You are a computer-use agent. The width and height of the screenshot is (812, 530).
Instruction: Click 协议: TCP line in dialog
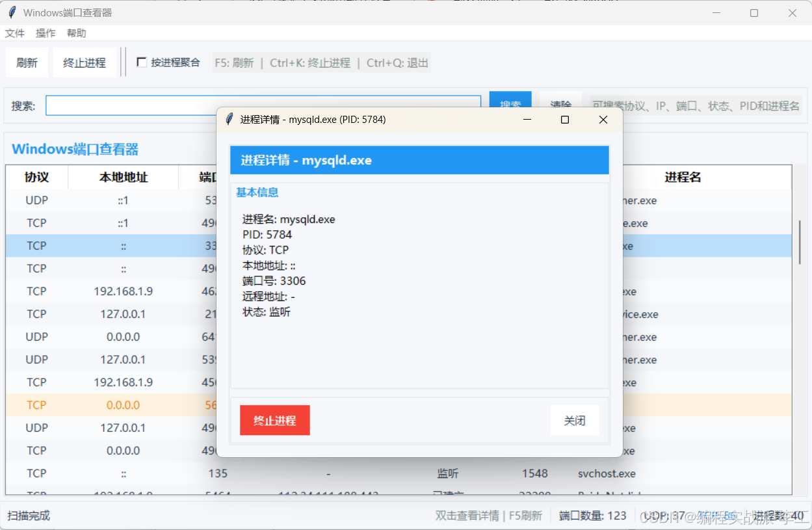(265, 250)
